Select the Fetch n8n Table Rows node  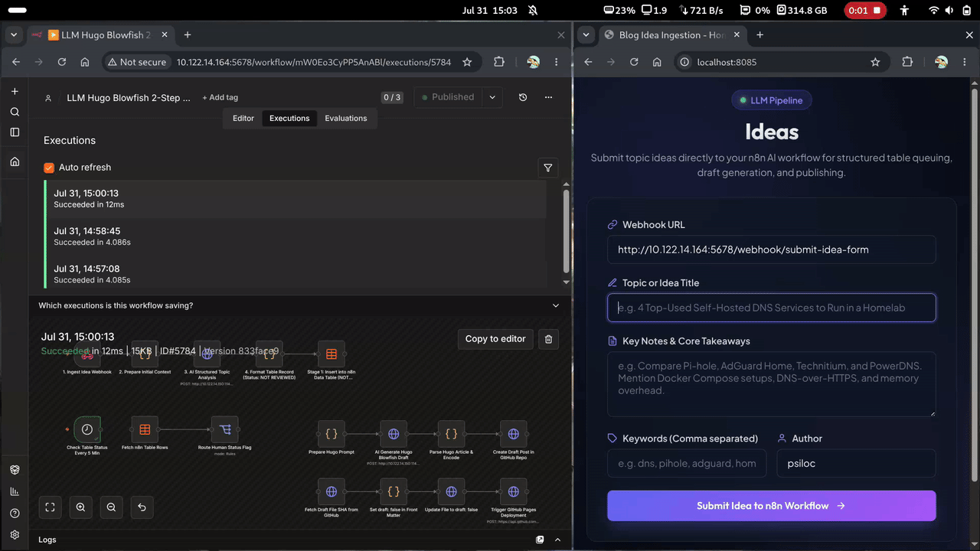click(x=145, y=430)
